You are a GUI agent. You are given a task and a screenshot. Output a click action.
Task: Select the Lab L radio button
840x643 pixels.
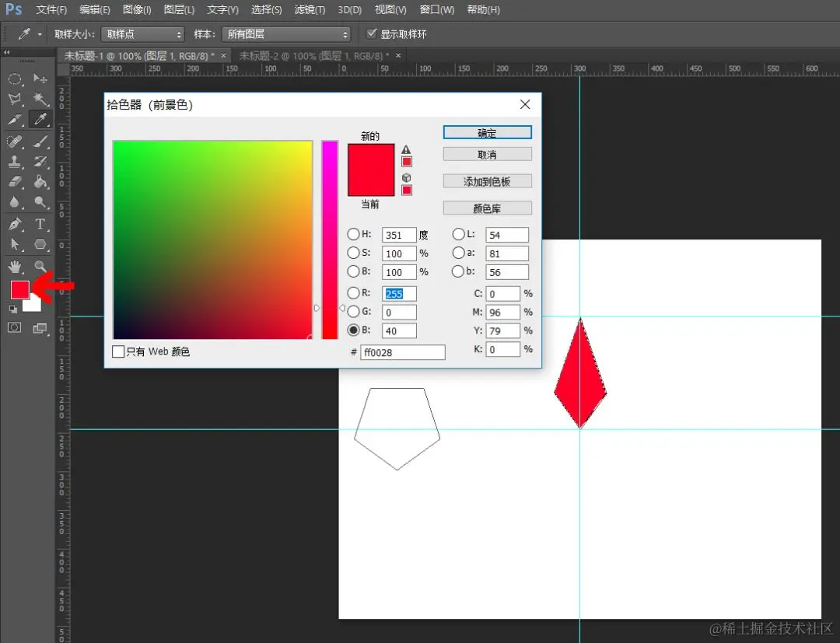pyautogui.click(x=459, y=234)
